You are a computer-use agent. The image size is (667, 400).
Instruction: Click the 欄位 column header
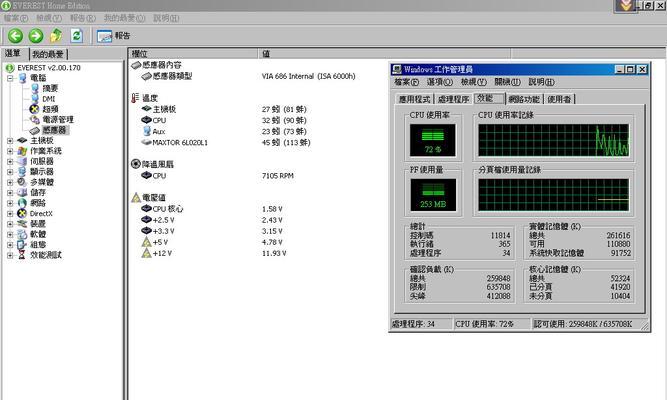pyautogui.click(x=193, y=54)
